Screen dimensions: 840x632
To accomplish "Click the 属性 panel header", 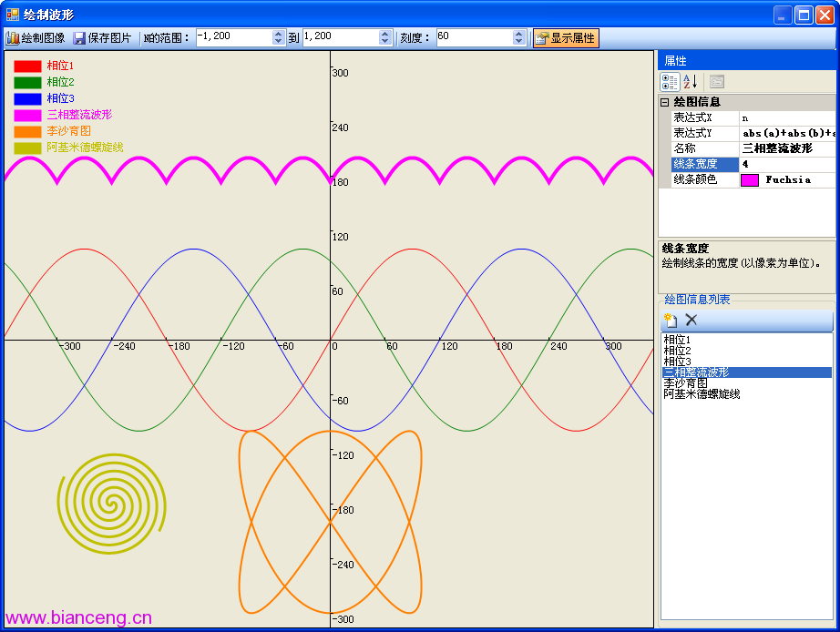I will tap(747, 60).
